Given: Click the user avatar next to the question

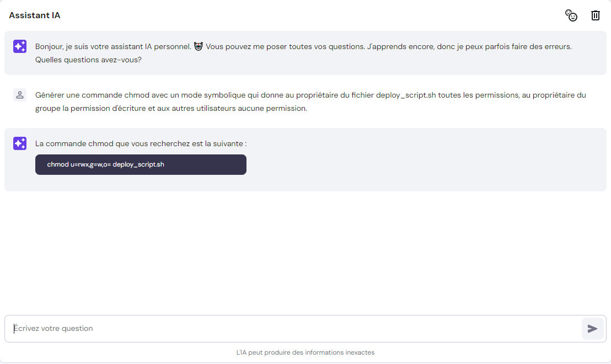Looking at the screenshot, I should 20,95.
